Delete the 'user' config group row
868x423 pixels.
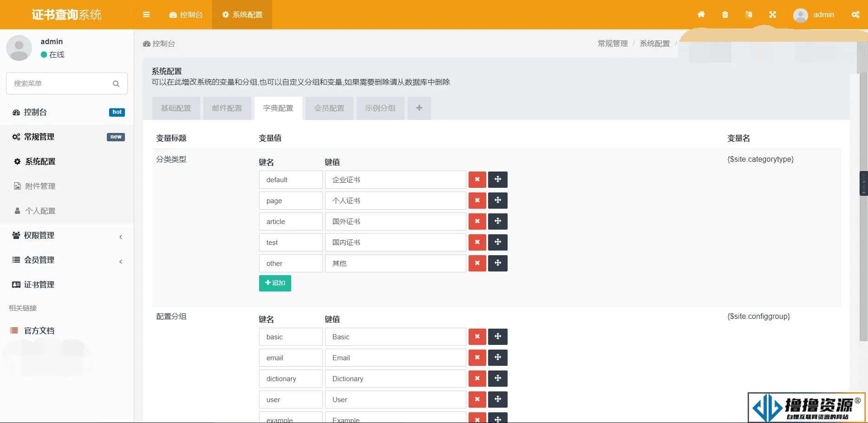477,399
